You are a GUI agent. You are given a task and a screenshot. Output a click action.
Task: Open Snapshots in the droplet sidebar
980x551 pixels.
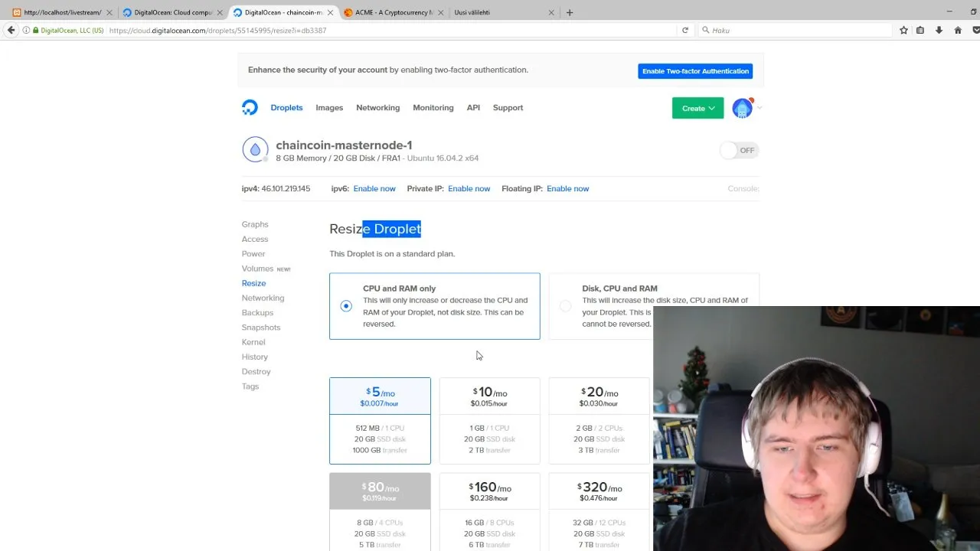click(x=261, y=328)
